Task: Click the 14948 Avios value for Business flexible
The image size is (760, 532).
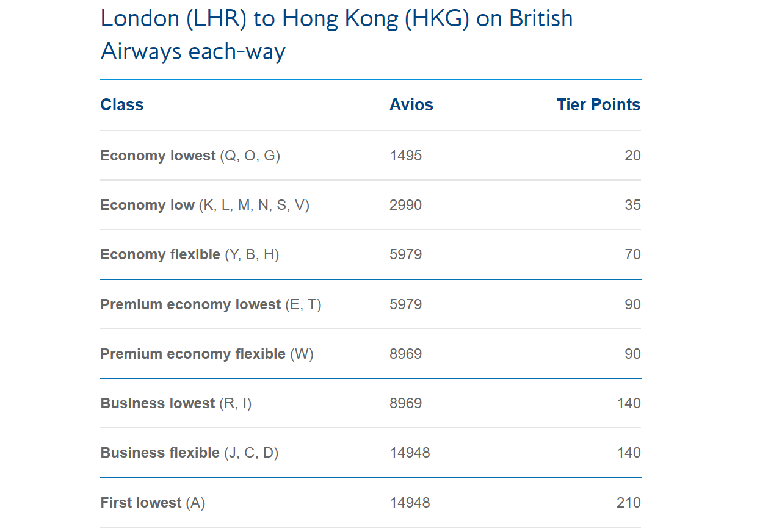Action: tap(410, 453)
